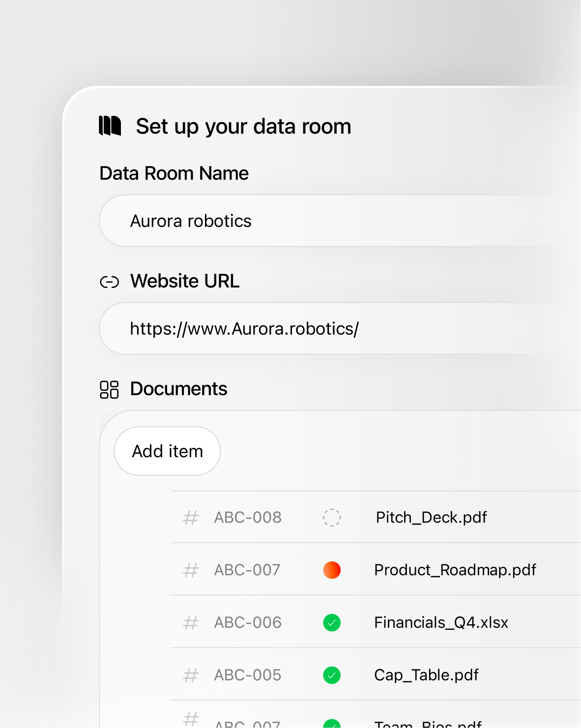Open the Pitch_Deck.pdf document

431,518
